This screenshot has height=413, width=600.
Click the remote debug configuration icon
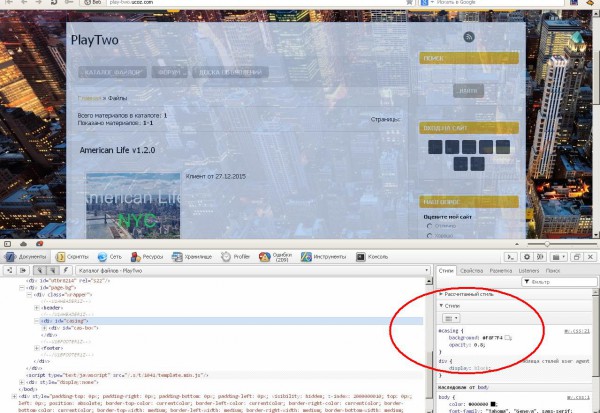540,257
